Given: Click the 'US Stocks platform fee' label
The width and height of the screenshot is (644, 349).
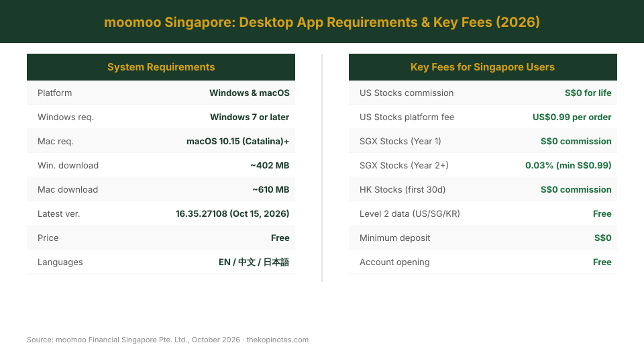Looking at the screenshot, I should point(407,117).
